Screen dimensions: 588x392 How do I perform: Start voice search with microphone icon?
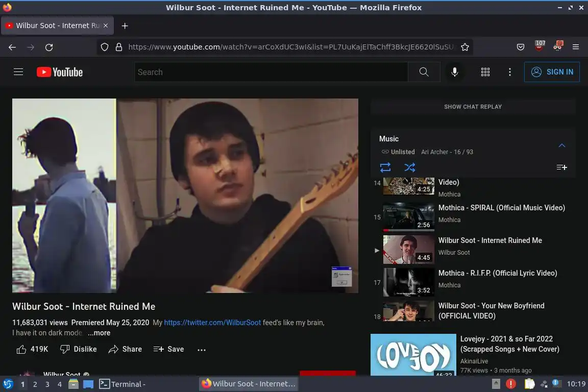454,71
